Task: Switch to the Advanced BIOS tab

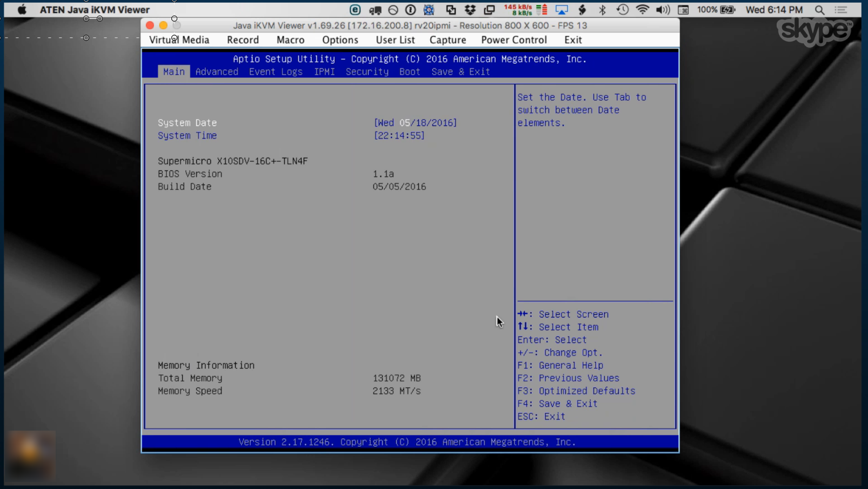Action: pos(217,71)
